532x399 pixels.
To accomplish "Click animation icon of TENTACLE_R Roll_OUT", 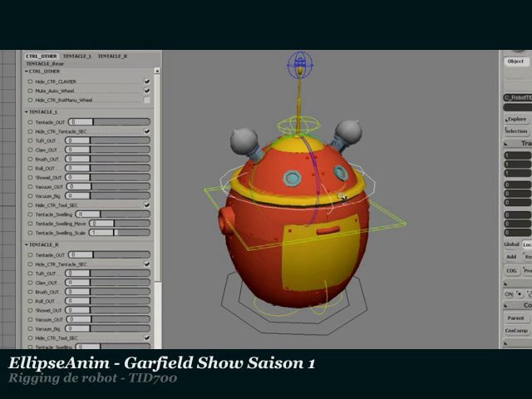I will [30, 301].
